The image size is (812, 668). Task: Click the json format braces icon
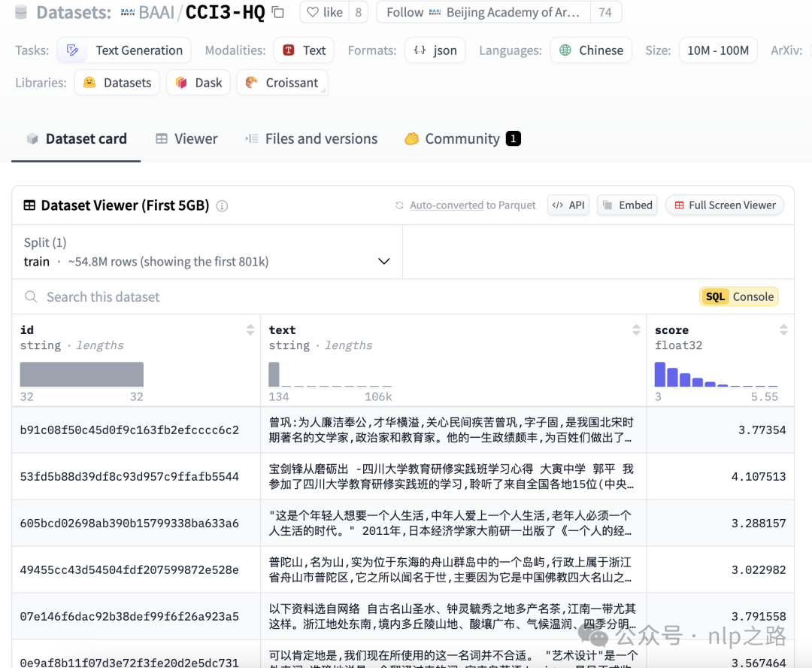click(x=420, y=50)
